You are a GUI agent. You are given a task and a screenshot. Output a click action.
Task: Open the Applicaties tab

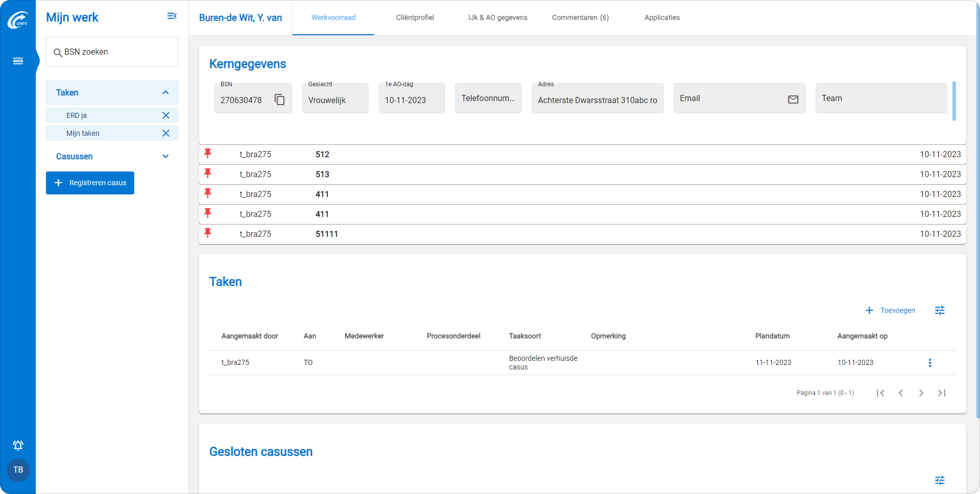pos(662,17)
